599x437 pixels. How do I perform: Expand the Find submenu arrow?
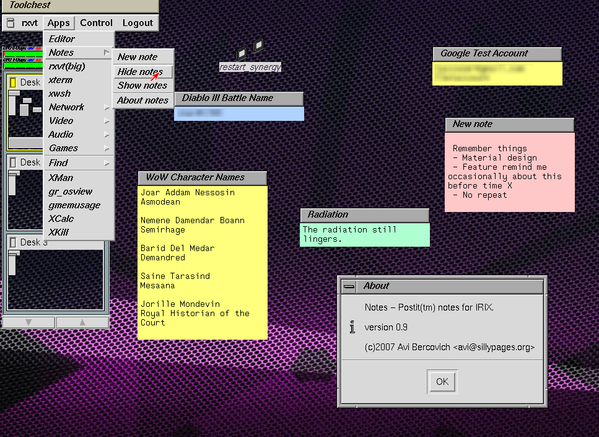(x=107, y=163)
